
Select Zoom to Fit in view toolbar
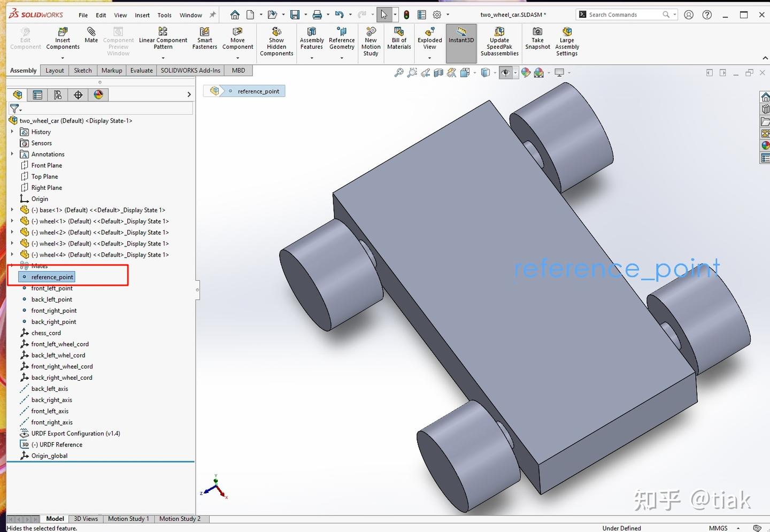click(400, 73)
